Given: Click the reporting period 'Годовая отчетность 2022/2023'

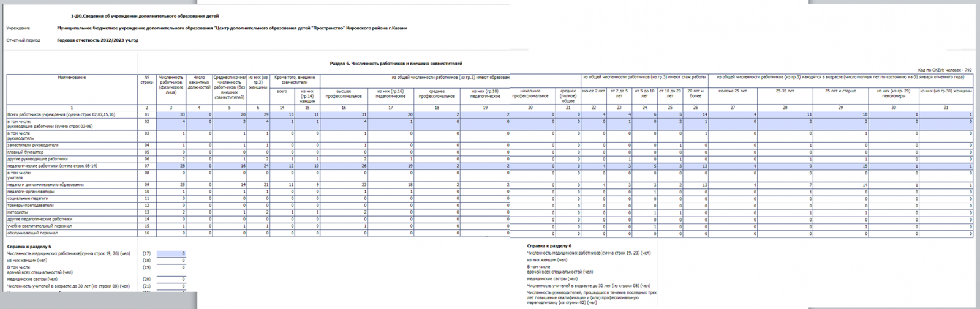Looking at the screenshot, I should coord(98,40).
